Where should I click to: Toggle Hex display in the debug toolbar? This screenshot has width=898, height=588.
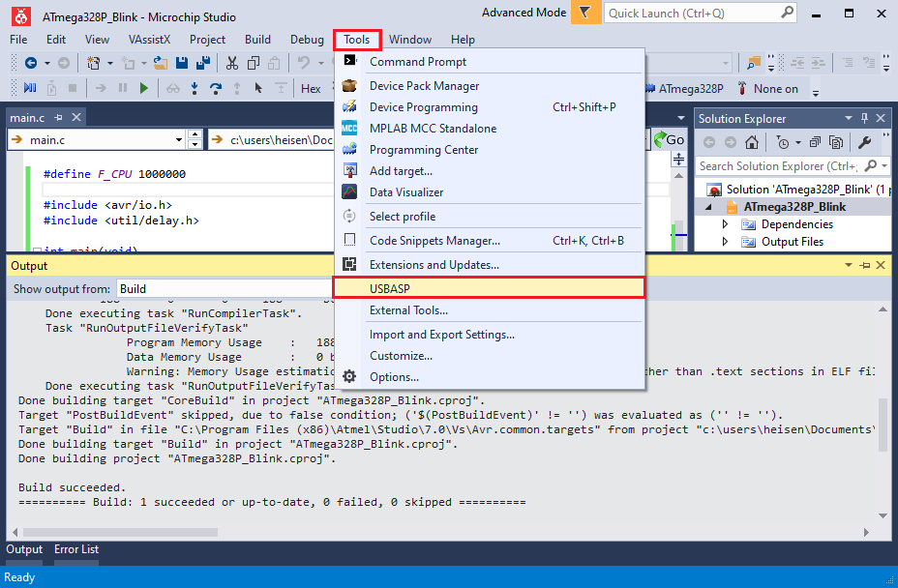(x=311, y=89)
